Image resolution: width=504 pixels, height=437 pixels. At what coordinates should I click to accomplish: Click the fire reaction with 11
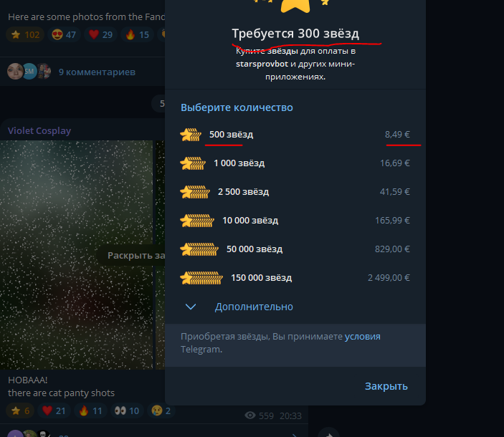pos(90,410)
